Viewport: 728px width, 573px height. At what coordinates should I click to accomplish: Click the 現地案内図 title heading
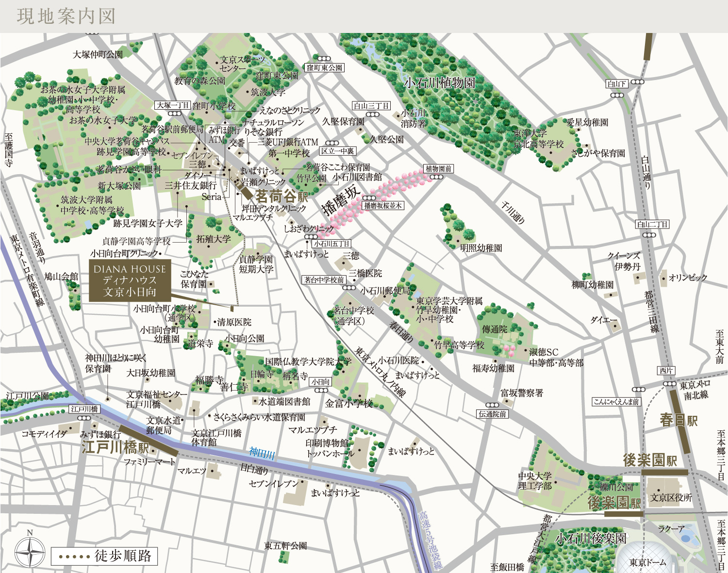tap(66, 16)
